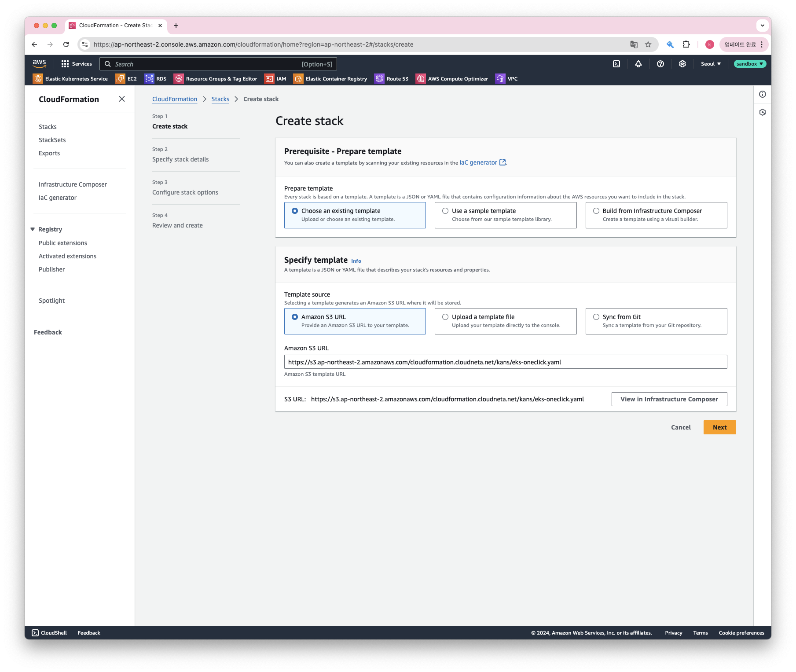Screen dimensions: 796x672
Task: Open Spotlight in the sidebar
Action: click(51, 301)
